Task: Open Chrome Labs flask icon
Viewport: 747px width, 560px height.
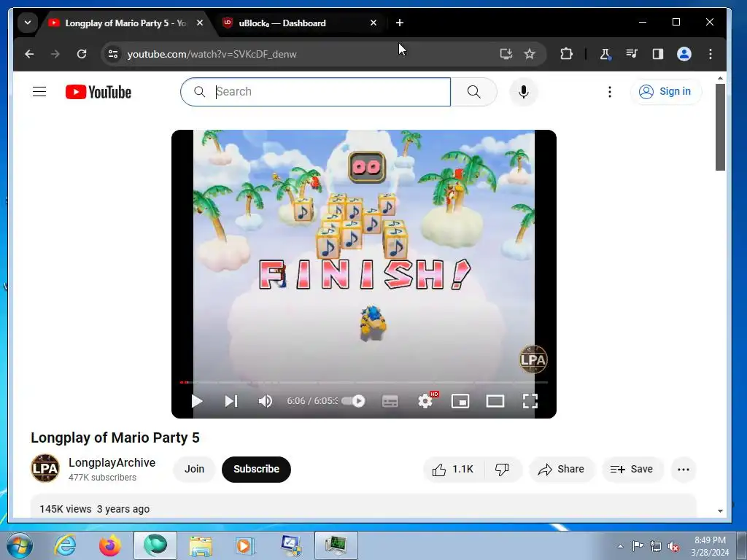Action: pyautogui.click(x=605, y=54)
